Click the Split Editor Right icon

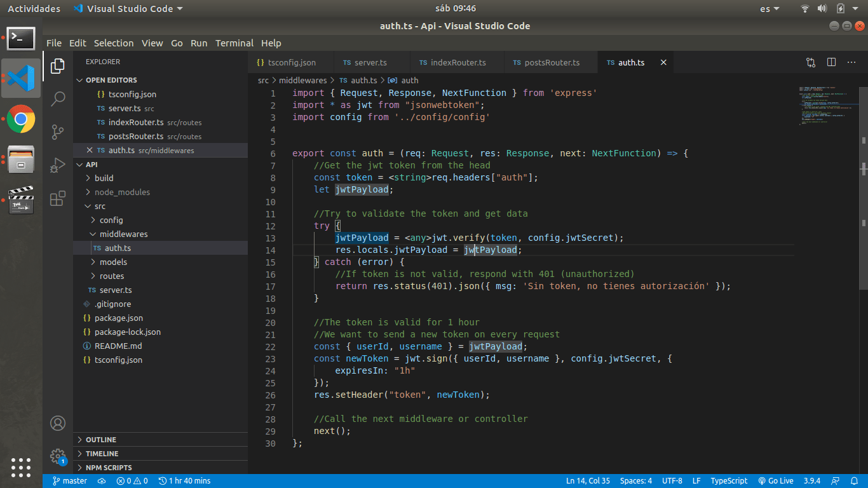click(831, 62)
